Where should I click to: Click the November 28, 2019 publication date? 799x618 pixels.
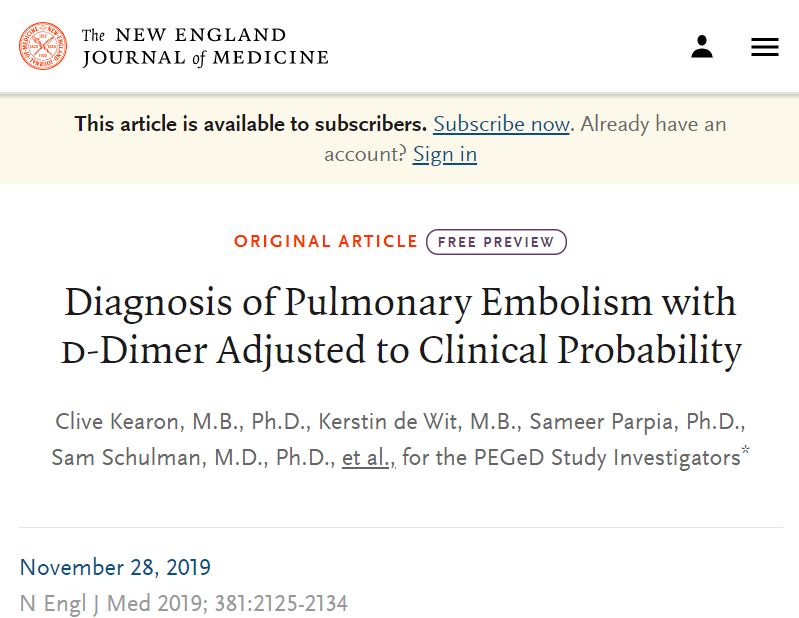click(115, 567)
